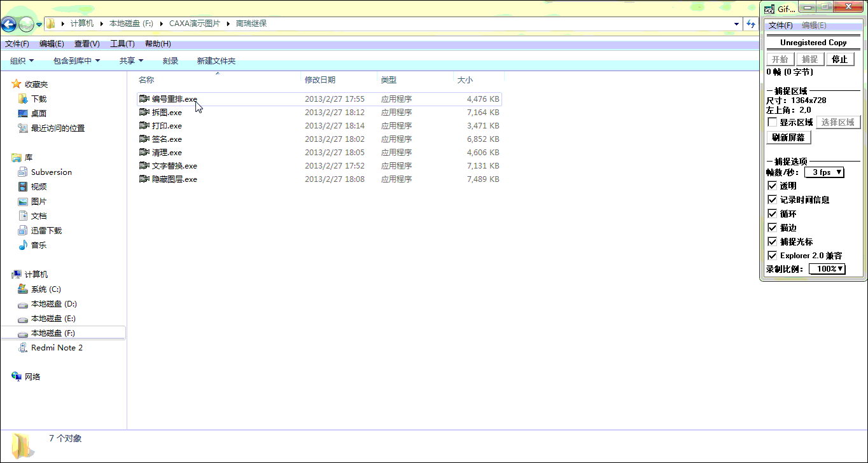Open the 迅雷下载 library icon
Screen dimensions: 868x463
(x=23, y=231)
